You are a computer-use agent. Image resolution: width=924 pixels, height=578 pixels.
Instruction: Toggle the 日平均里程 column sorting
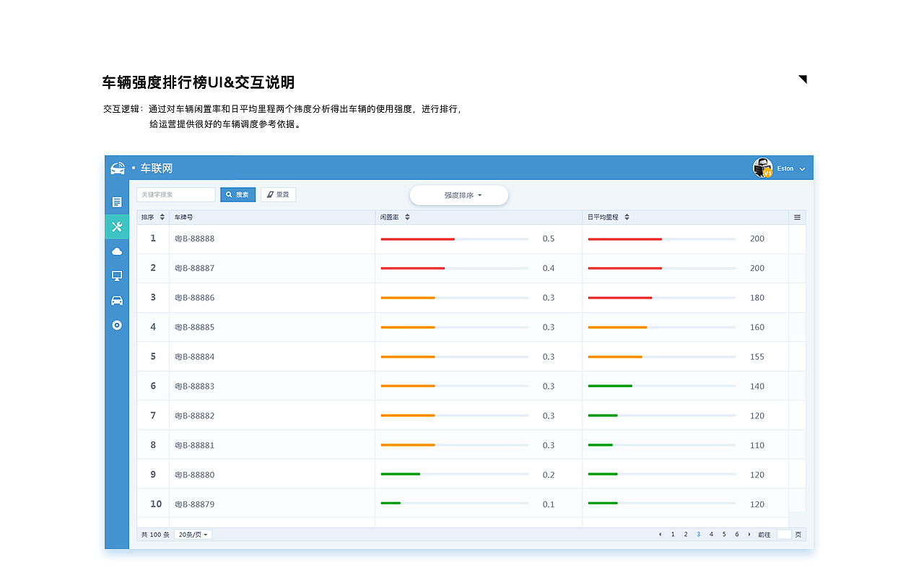tap(626, 216)
